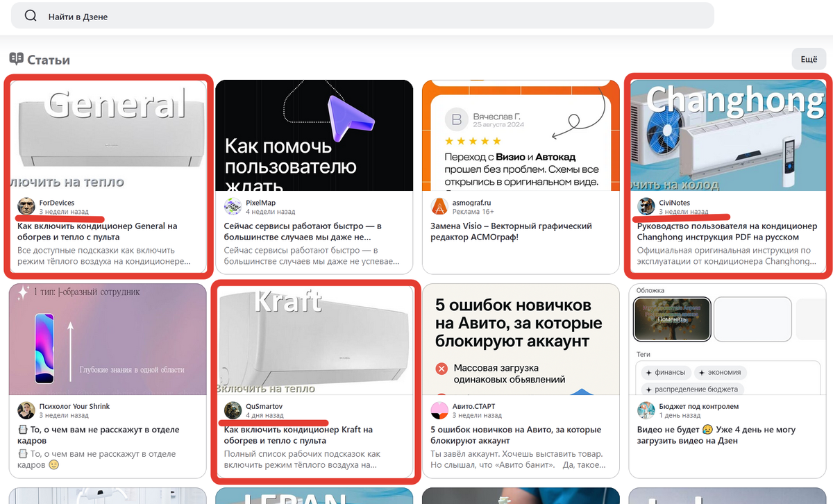Click the Бюджет под контролем channel avatar
This screenshot has height=504, width=833.
tap(646, 411)
